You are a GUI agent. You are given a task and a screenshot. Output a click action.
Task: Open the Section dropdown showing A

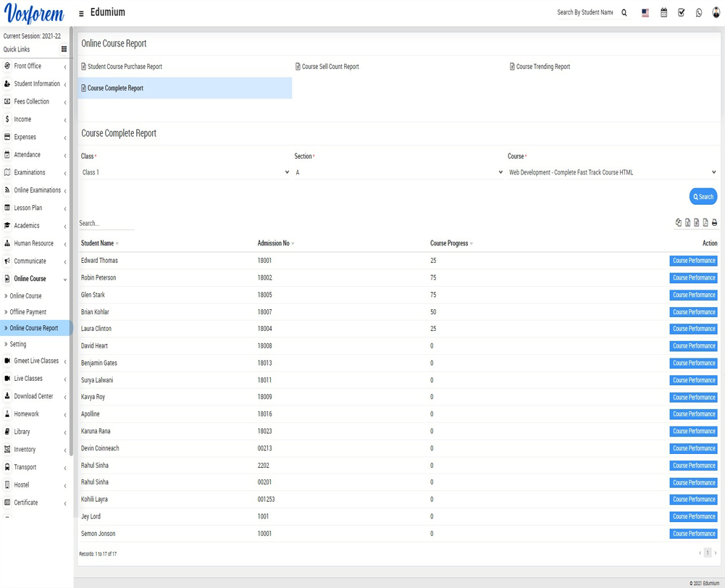(x=398, y=172)
